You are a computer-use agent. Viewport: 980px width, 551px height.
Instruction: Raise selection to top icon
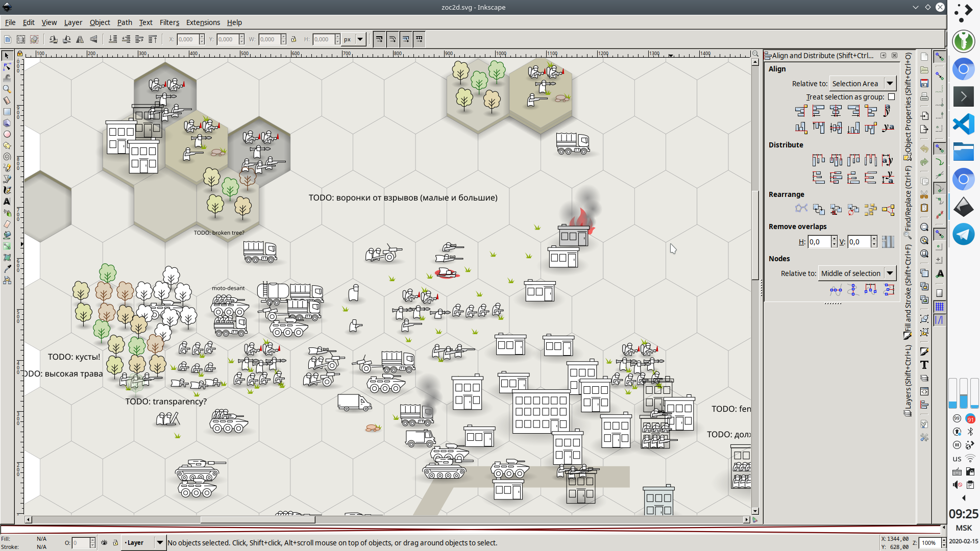point(153,39)
